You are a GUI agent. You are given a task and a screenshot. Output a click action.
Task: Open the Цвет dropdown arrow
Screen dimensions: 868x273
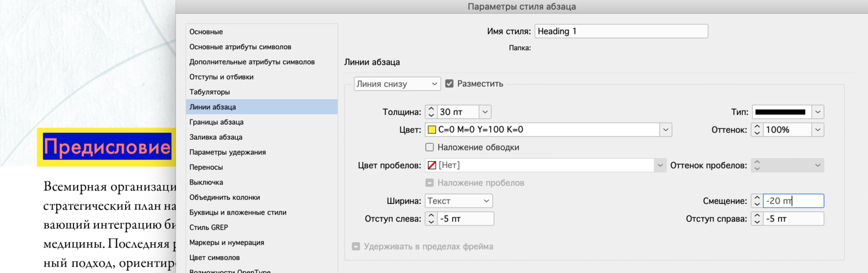(x=666, y=130)
